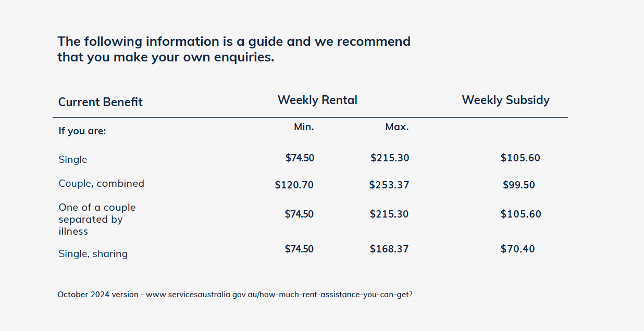The width and height of the screenshot is (644, 331).
Task: Click the $120.70 minimum rental value
Action: point(294,185)
